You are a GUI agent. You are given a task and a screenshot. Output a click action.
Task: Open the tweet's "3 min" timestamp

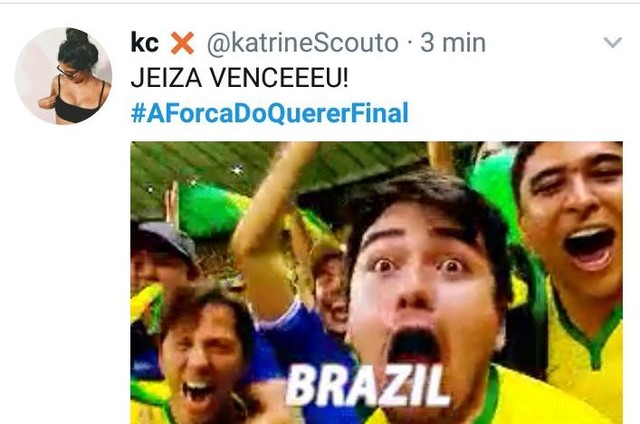453,42
